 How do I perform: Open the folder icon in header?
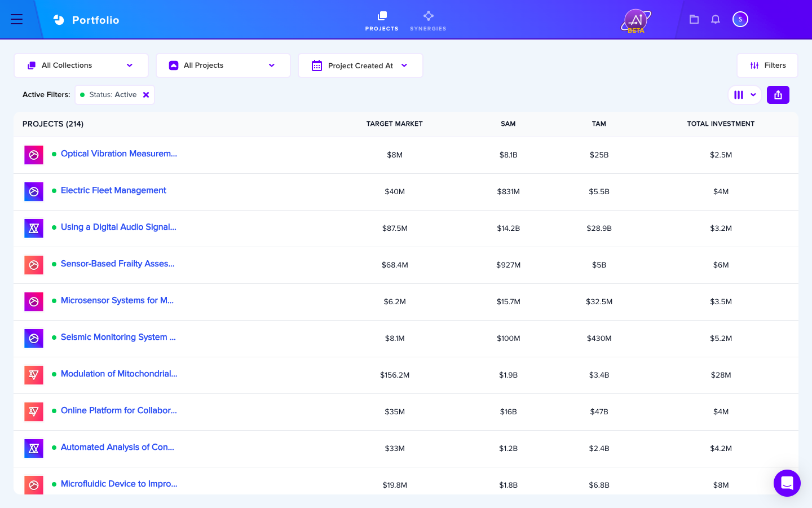694,19
